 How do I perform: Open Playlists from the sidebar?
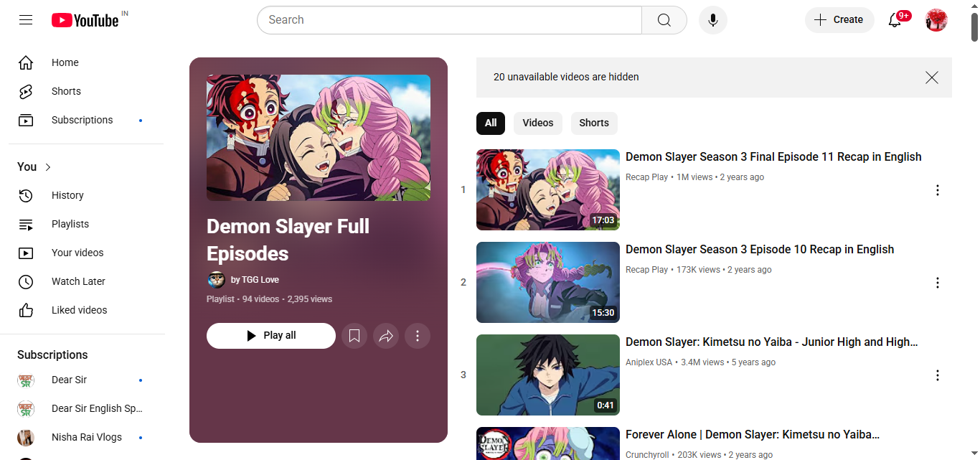click(86, 224)
